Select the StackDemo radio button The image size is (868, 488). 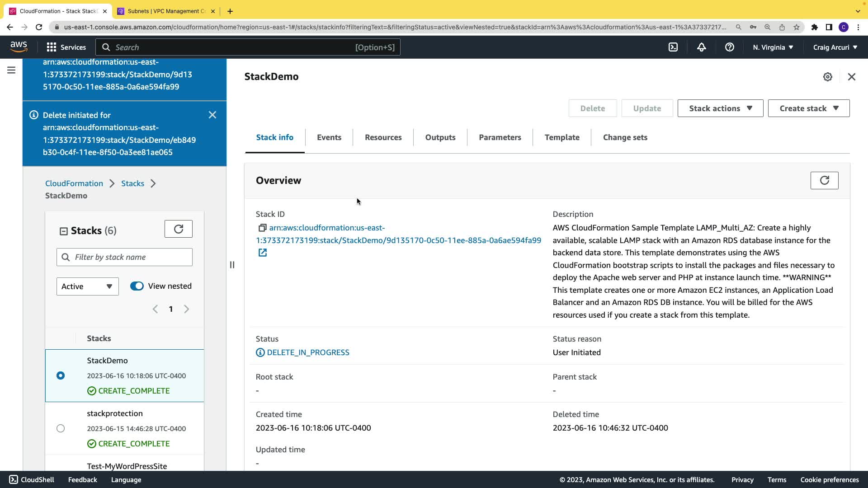tap(61, 375)
